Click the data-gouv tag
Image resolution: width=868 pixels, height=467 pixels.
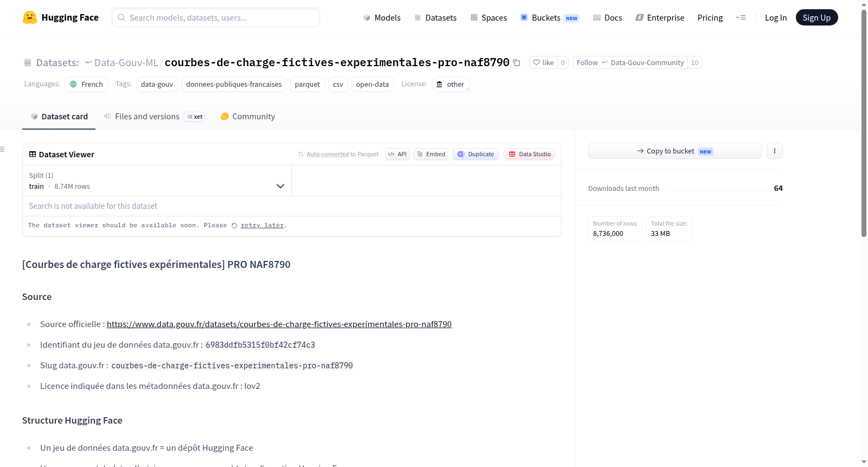click(157, 84)
